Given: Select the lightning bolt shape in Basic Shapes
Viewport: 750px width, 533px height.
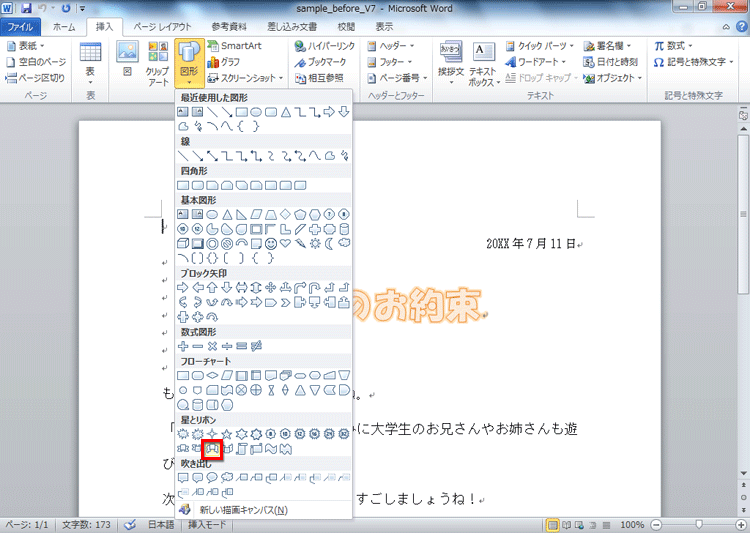Looking at the screenshot, I should (x=300, y=244).
